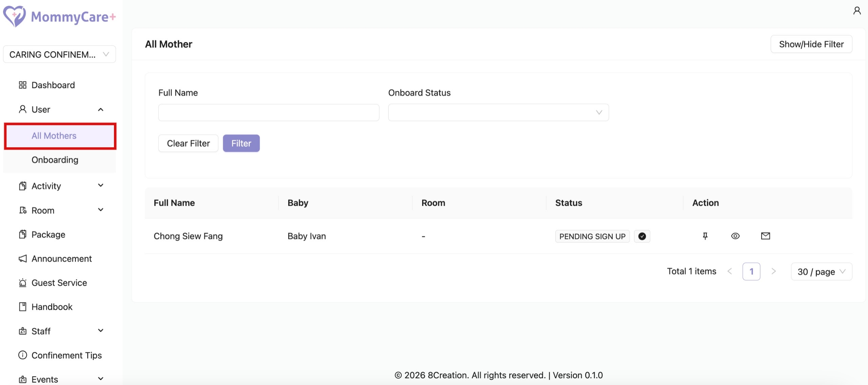Select the Onboarding submenu item
Viewport: 868px width, 385px height.
click(x=55, y=160)
